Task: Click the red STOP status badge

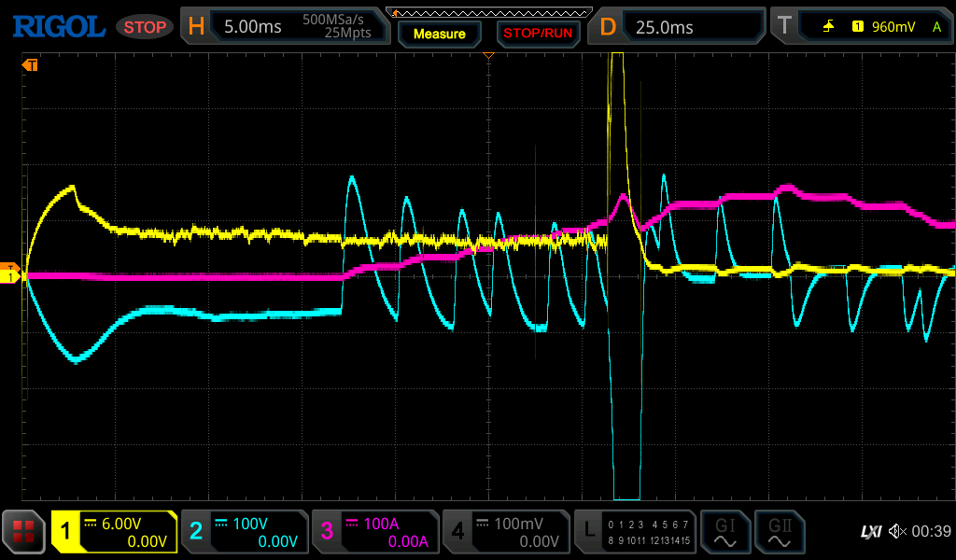Action: 145,27
